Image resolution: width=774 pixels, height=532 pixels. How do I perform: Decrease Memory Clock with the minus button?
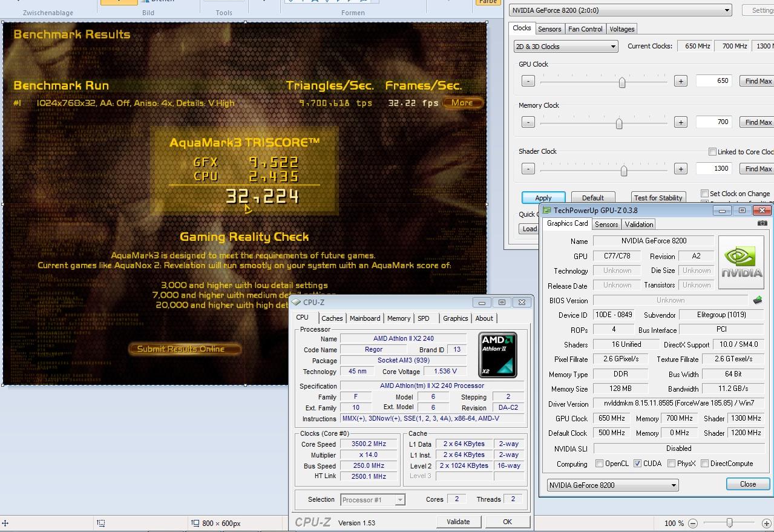[528, 122]
